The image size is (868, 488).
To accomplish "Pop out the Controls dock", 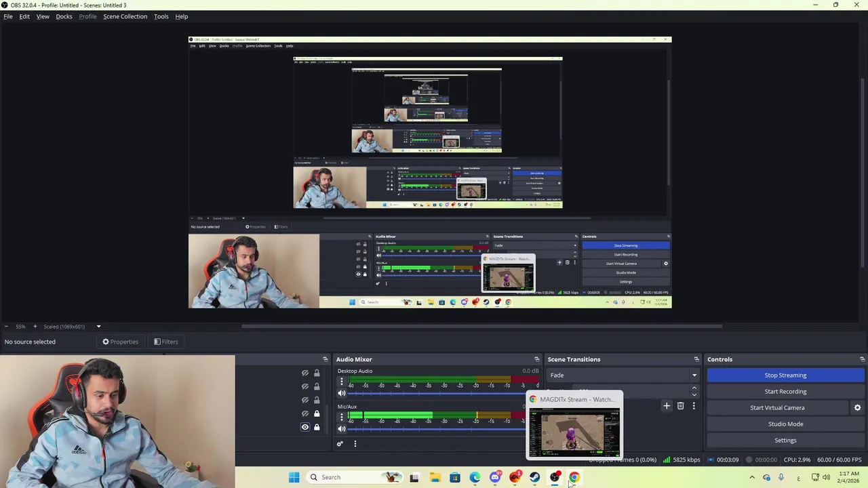I will pos(862,359).
